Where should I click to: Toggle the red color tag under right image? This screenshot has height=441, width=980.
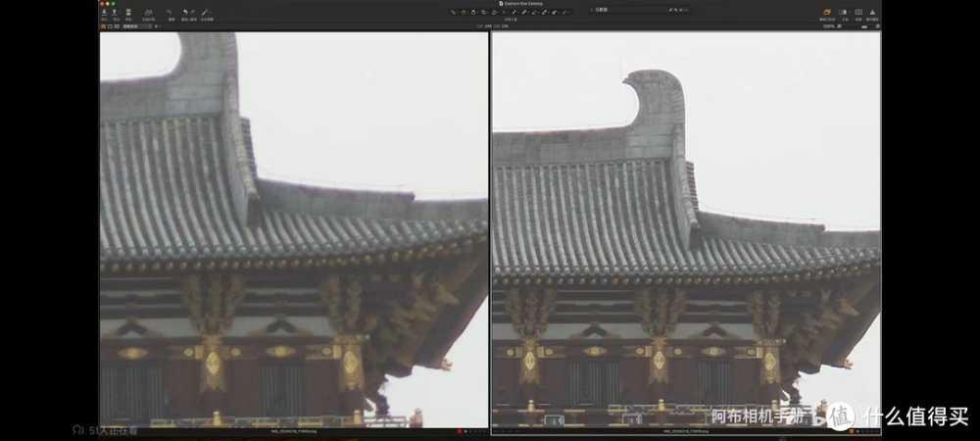853,431
